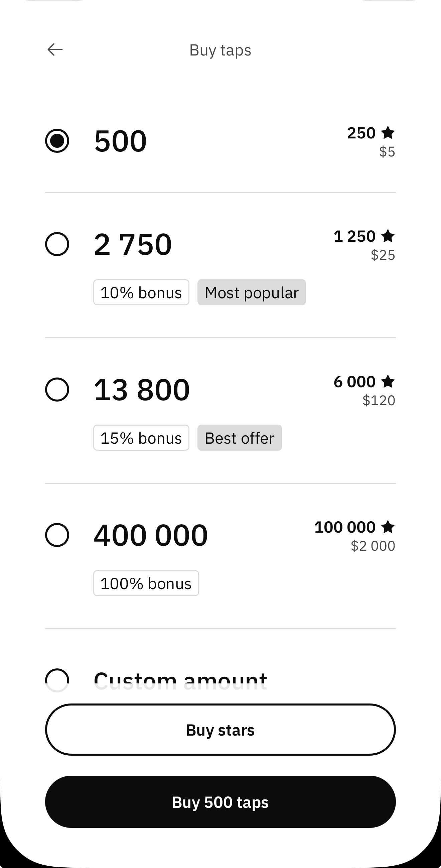
Task: Click the star icon beside 6 000
Action: (388, 382)
